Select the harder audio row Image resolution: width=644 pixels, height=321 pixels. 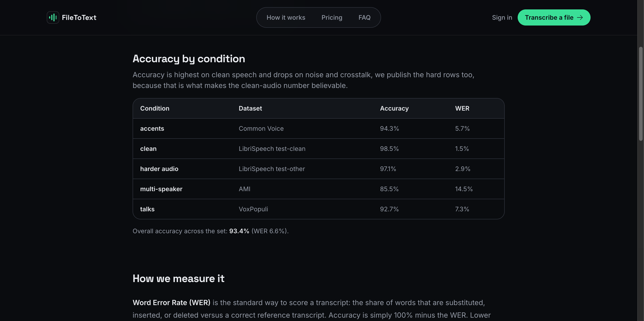point(318,169)
